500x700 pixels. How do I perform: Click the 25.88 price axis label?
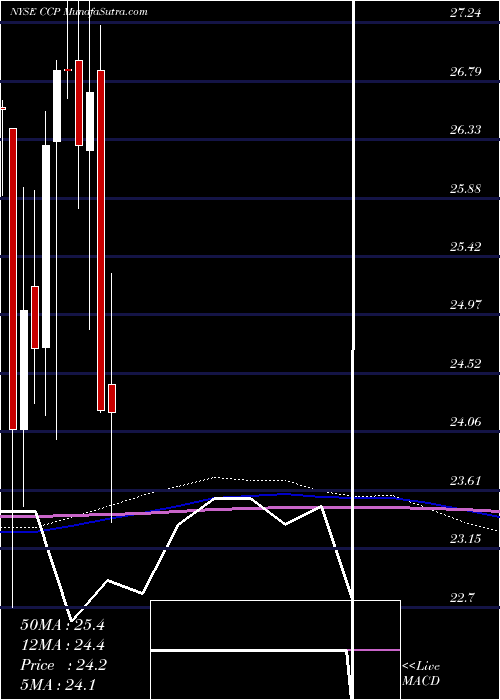465,188
